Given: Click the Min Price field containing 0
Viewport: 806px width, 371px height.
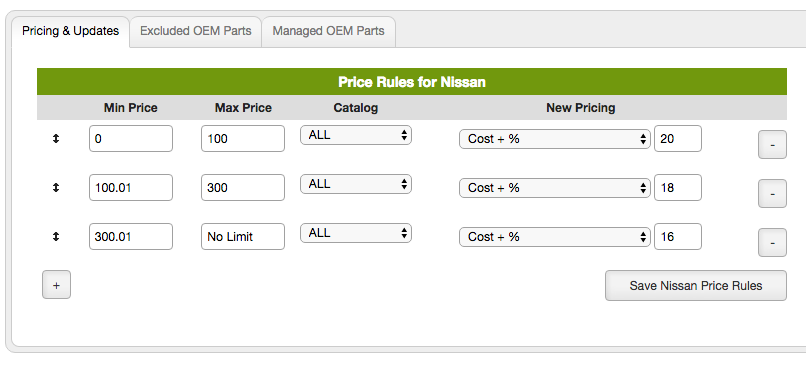Looking at the screenshot, I should (x=131, y=139).
